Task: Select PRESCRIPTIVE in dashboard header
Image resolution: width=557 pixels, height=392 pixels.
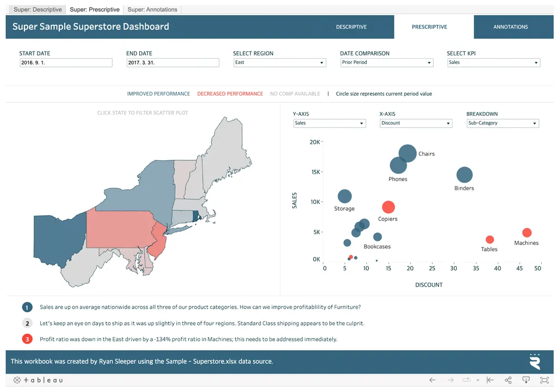Action: [430, 27]
